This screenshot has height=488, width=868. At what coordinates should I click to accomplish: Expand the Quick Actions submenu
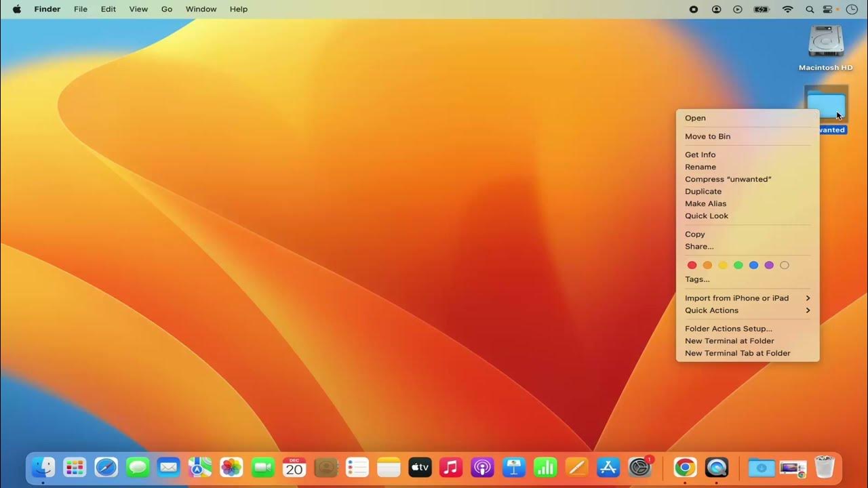(747, 310)
